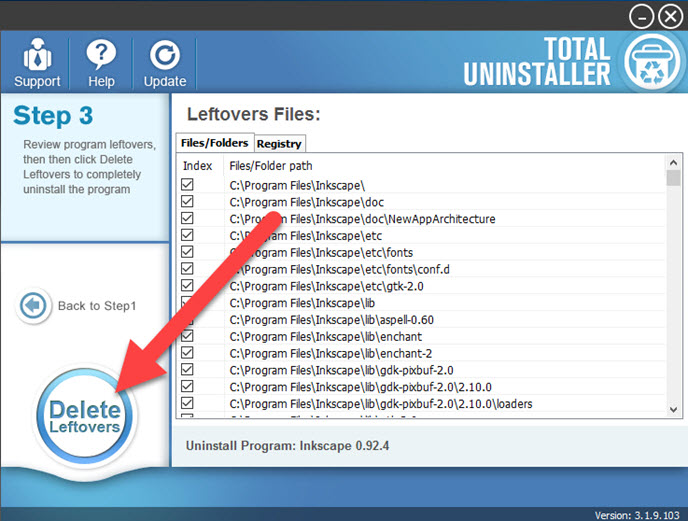Click the scroll down arrow of file list
The image size is (688, 521).
673,410
